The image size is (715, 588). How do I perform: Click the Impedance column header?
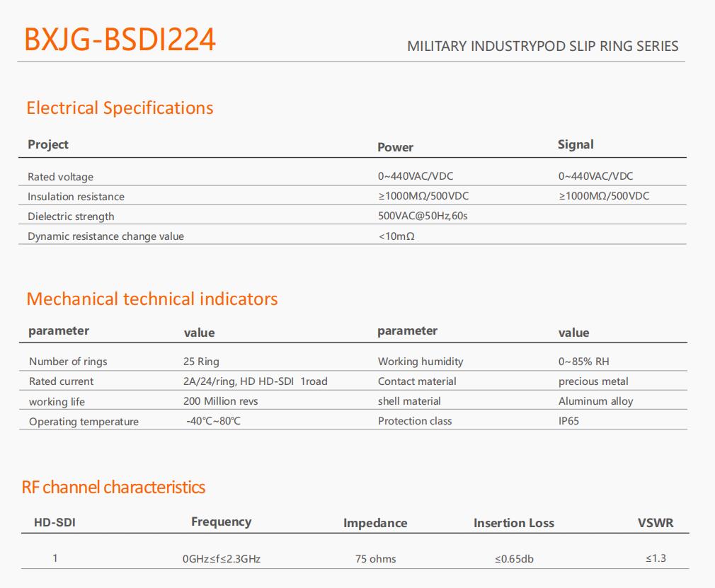(375, 524)
